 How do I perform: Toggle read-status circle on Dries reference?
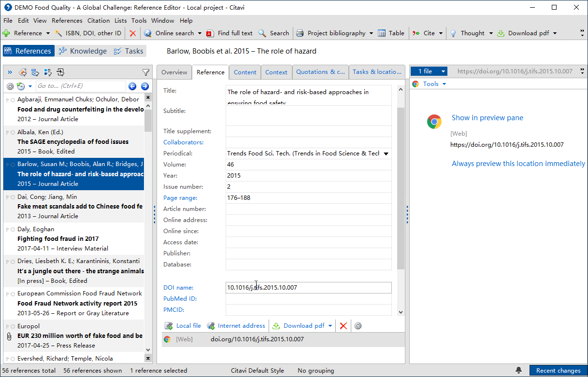pyautogui.click(x=13, y=262)
